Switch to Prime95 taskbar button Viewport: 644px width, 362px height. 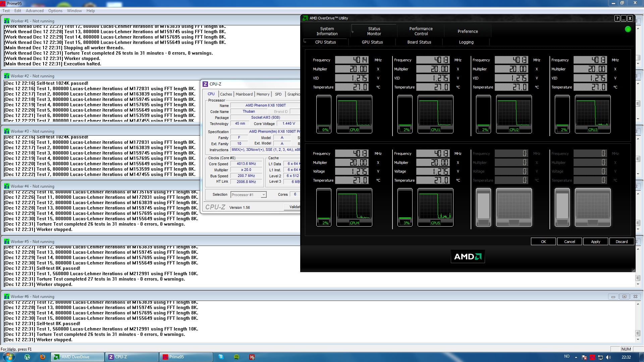[x=186, y=357]
